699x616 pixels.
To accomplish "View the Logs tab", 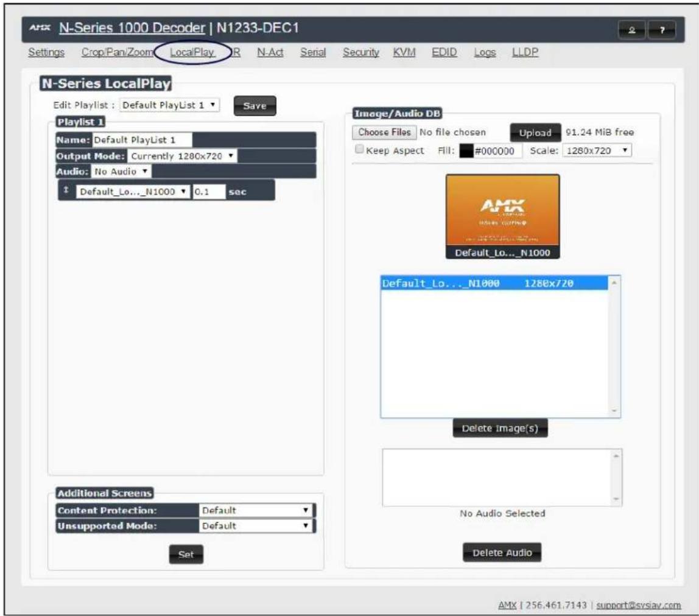I will 485,52.
